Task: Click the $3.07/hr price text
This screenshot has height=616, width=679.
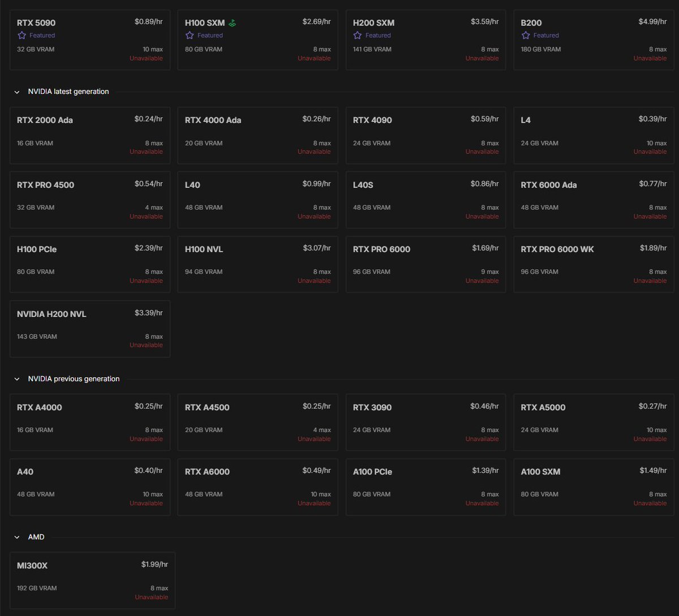Action: point(316,248)
